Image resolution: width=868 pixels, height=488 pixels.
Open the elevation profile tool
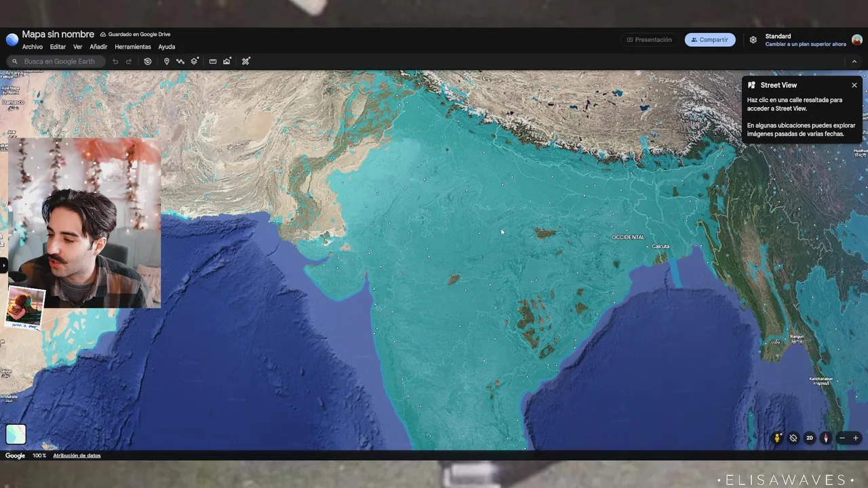coord(227,61)
